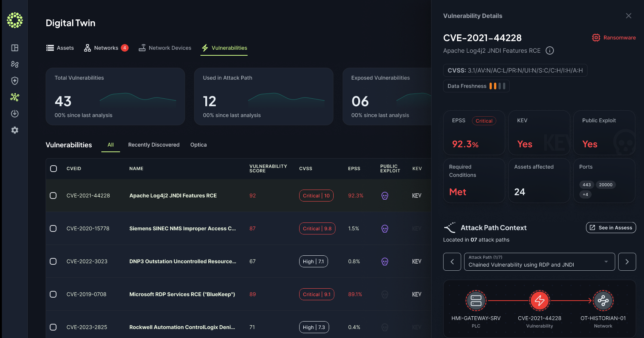Open the shield protection sidebar icon

(15, 81)
